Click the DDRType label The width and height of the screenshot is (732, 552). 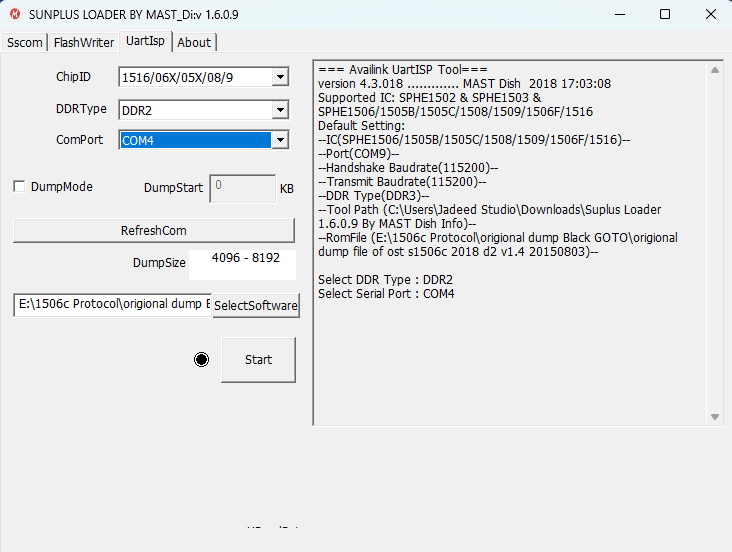tap(81, 109)
